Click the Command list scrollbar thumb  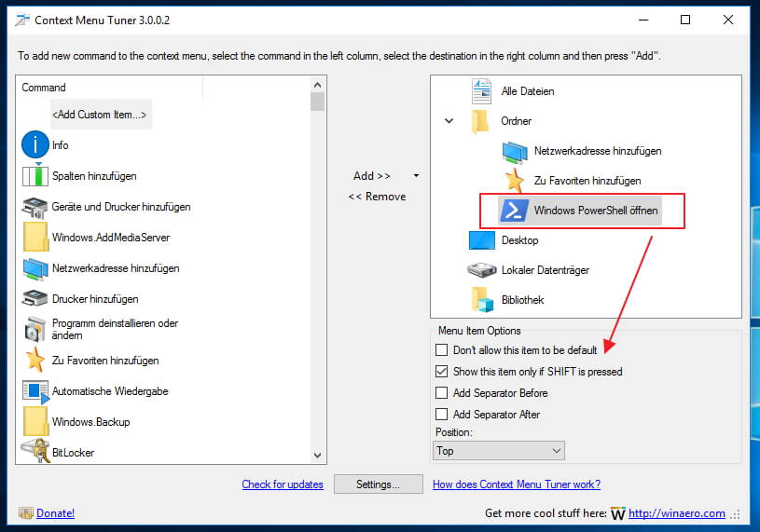[x=317, y=102]
